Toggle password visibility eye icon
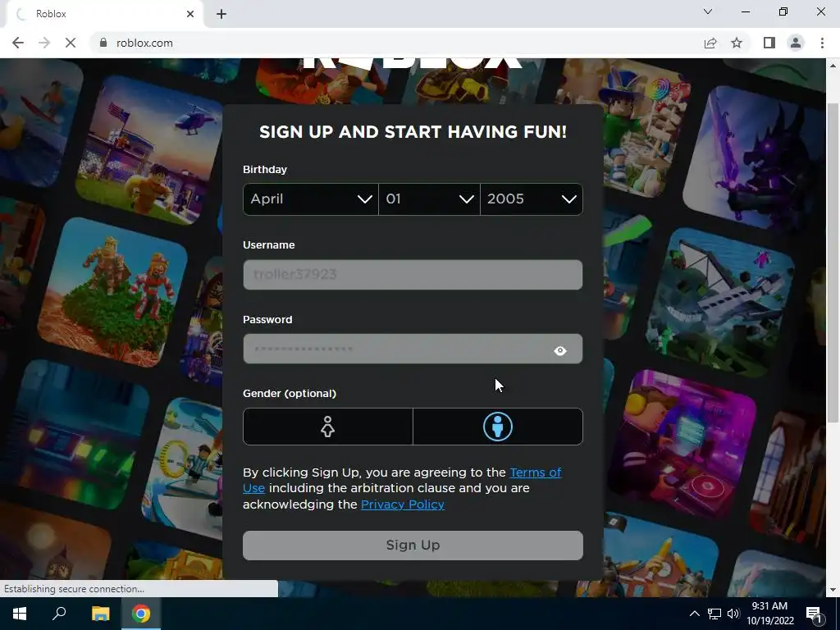The width and height of the screenshot is (840, 630). (x=560, y=351)
